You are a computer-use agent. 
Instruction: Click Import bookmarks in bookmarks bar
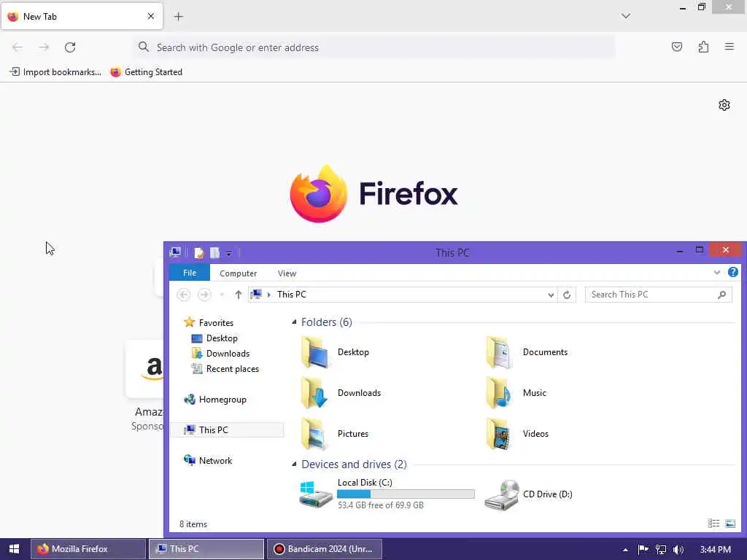(55, 72)
